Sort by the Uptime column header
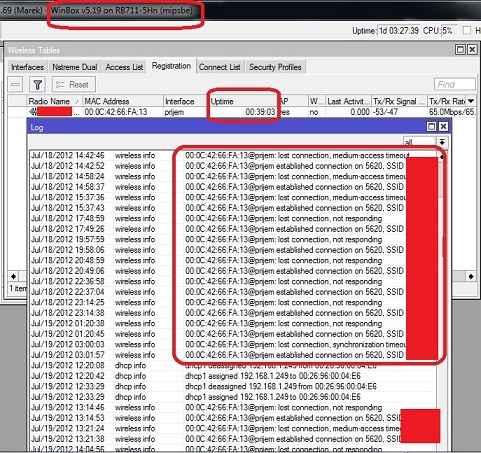The height and width of the screenshot is (453, 481). point(243,101)
